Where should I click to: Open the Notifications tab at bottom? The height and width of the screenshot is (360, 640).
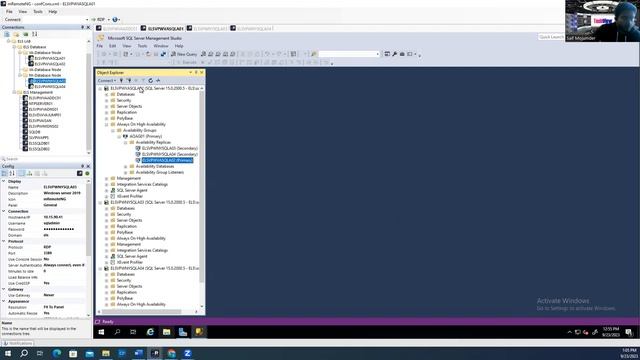coord(17,343)
